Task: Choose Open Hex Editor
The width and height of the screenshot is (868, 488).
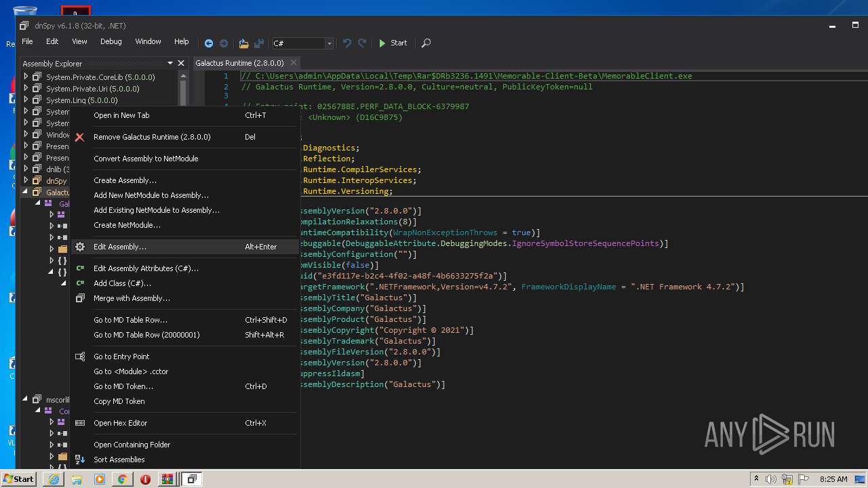Action: [x=185, y=423]
